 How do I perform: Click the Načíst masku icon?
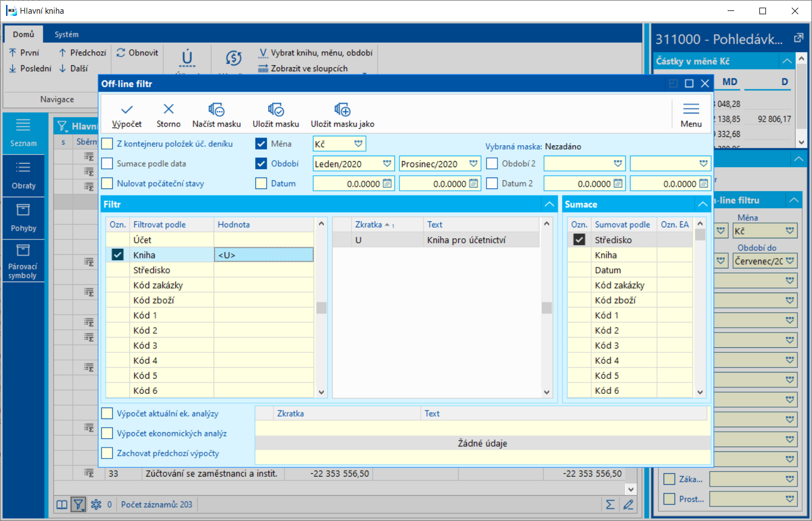(216, 110)
